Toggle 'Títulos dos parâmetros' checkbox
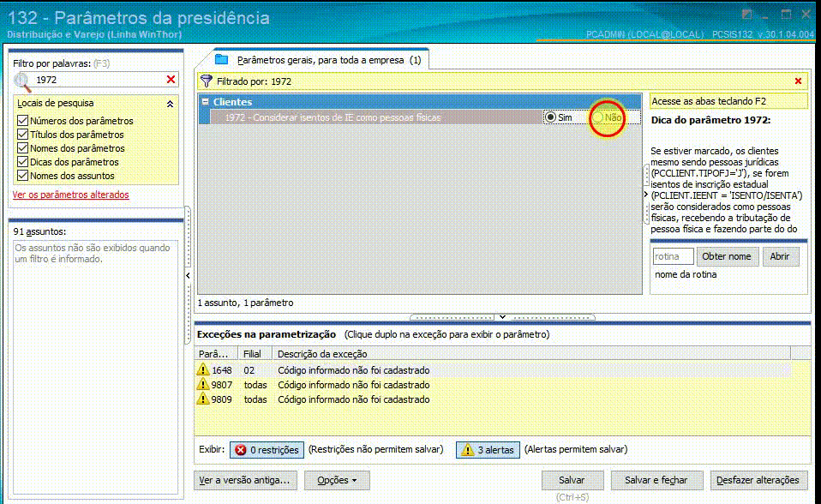The image size is (821, 504). tap(22, 134)
